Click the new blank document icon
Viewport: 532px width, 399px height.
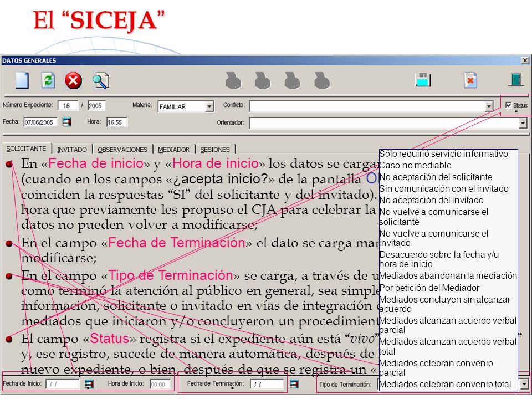coord(22,81)
